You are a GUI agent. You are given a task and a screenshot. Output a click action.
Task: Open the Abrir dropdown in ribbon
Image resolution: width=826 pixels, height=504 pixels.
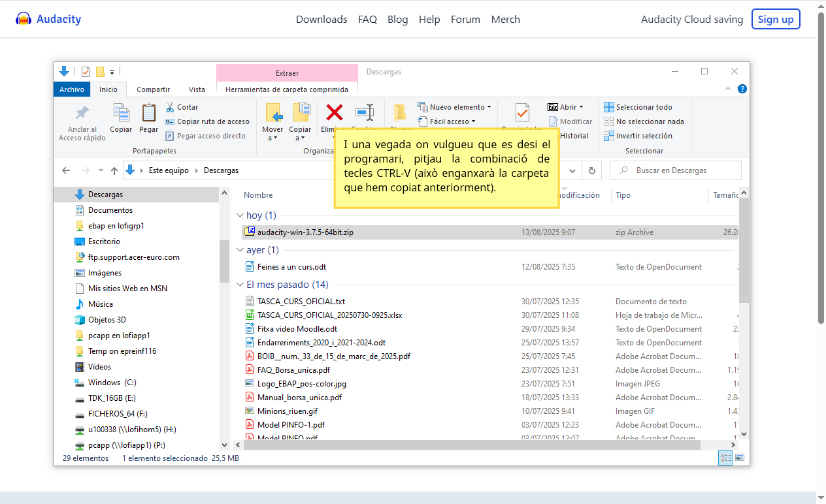pyautogui.click(x=566, y=107)
